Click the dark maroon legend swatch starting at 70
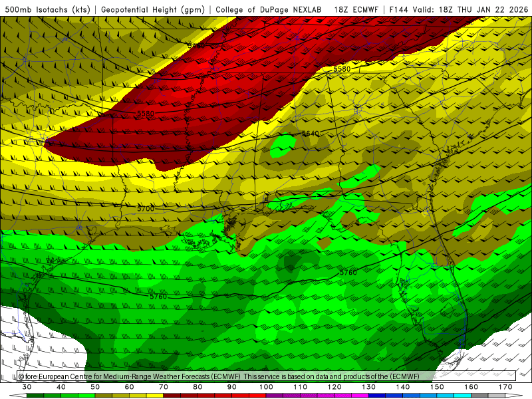Screen dimensions: 532x399 (x=172, y=396)
